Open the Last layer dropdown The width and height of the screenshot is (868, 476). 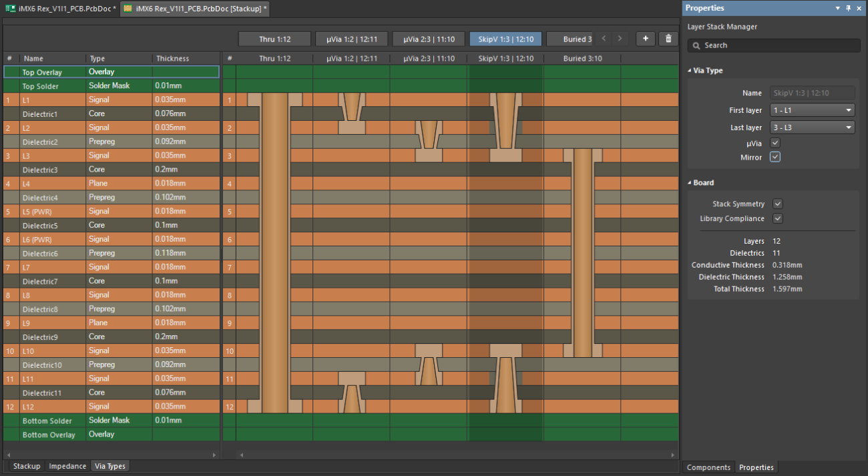pyautogui.click(x=812, y=128)
